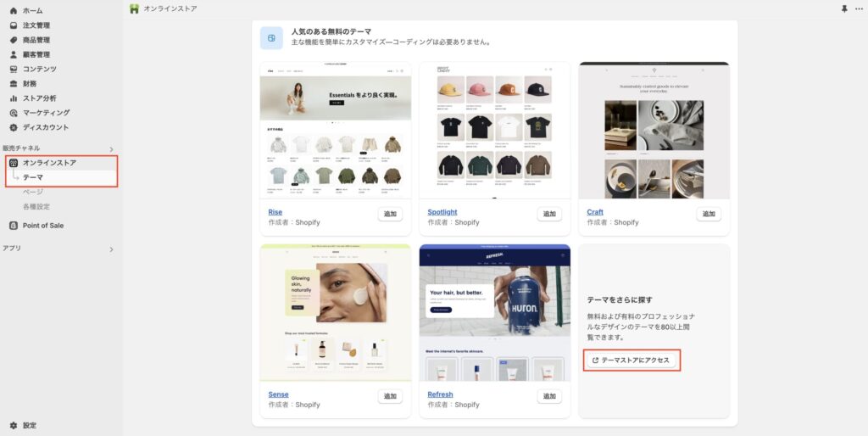The height and width of the screenshot is (436, 868).
Task: Open 商品管理 in the sidebar
Action: tap(36, 40)
